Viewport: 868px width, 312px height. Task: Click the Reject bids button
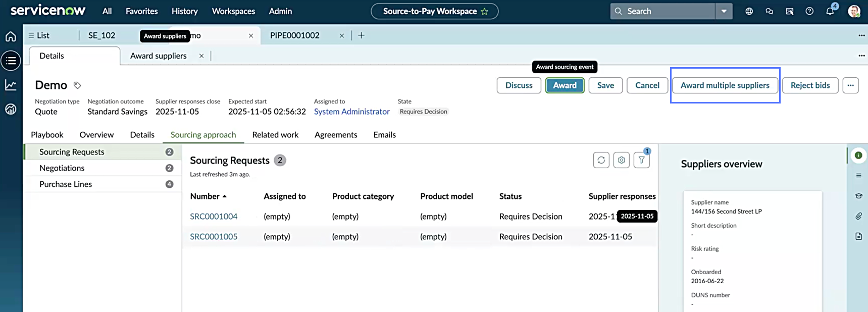810,85
